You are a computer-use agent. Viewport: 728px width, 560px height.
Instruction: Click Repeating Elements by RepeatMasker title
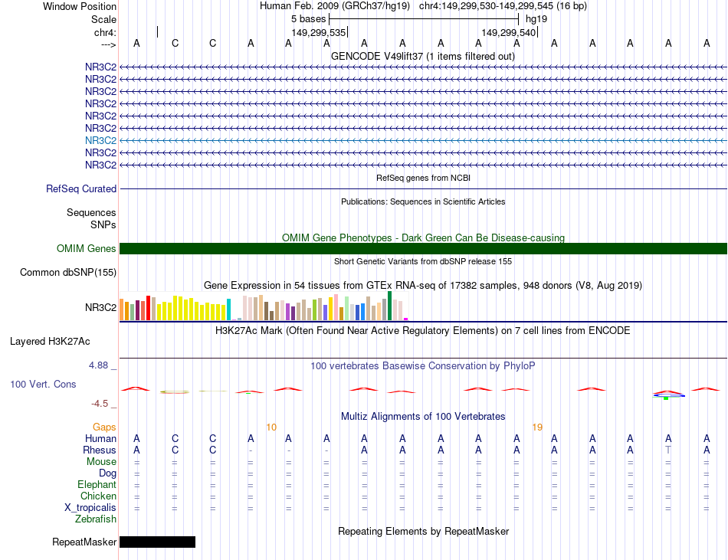pyautogui.click(x=423, y=531)
